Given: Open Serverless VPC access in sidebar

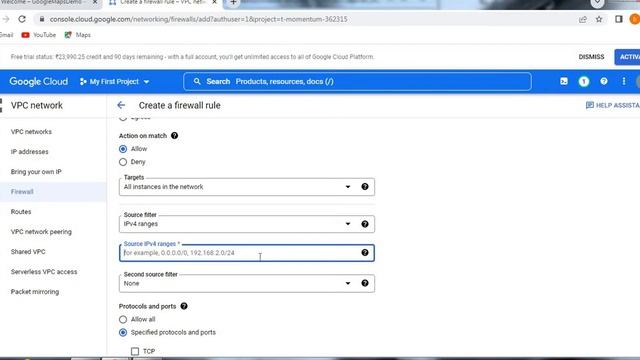Looking at the screenshot, I should coord(44,272).
